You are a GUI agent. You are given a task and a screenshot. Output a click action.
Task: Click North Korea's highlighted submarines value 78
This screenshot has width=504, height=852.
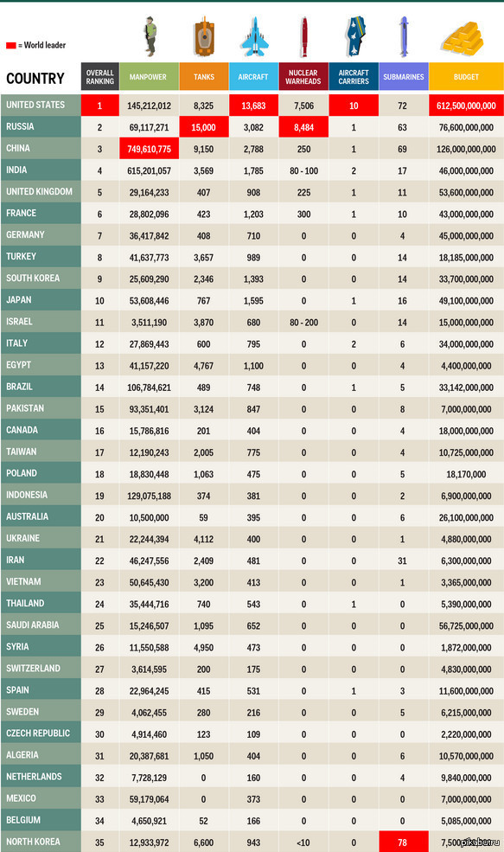pyautogui.click(x=403, y=842)
